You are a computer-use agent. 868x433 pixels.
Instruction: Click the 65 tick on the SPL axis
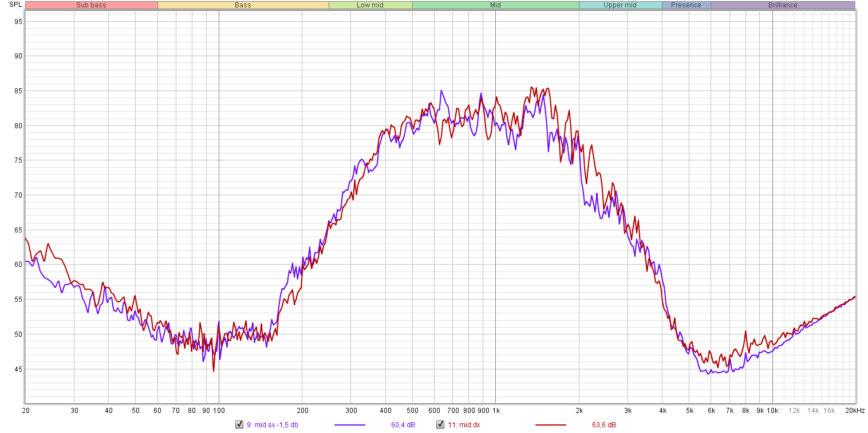pos(18,230)
